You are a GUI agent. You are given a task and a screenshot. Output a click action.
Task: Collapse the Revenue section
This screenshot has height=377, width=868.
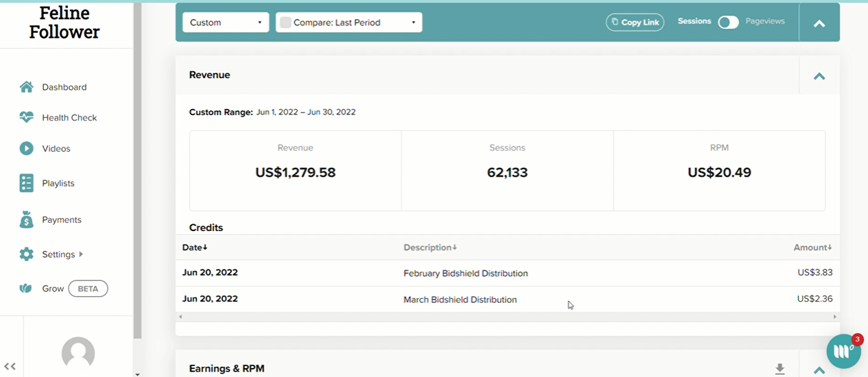pyautogui.click(x=819, y=75)
